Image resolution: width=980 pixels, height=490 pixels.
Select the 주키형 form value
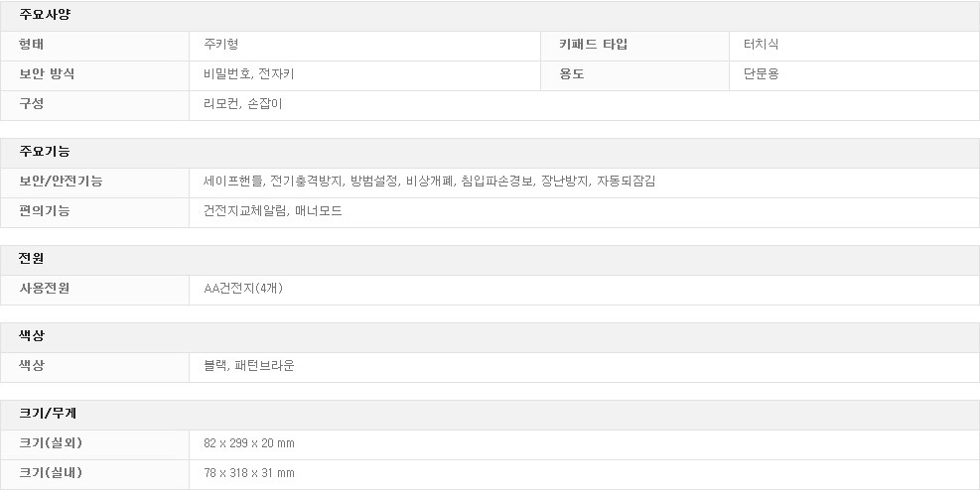[220, 45]
